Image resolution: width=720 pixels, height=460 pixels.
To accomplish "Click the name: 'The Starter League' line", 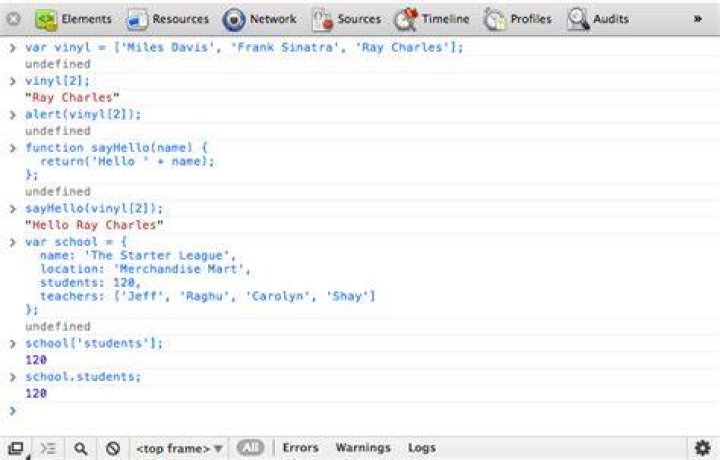I will coord(138,256).
